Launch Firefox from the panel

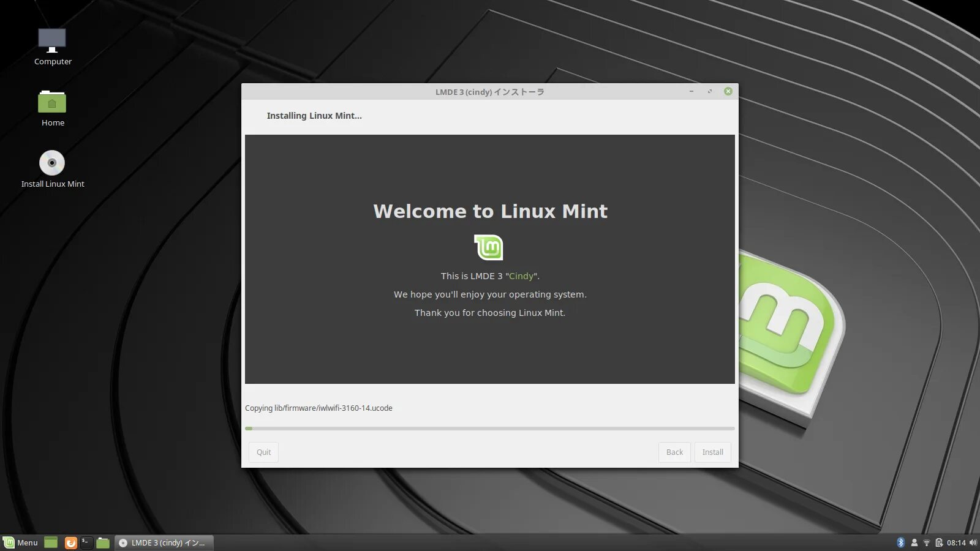pyautogui.click(x=71, y=542)
